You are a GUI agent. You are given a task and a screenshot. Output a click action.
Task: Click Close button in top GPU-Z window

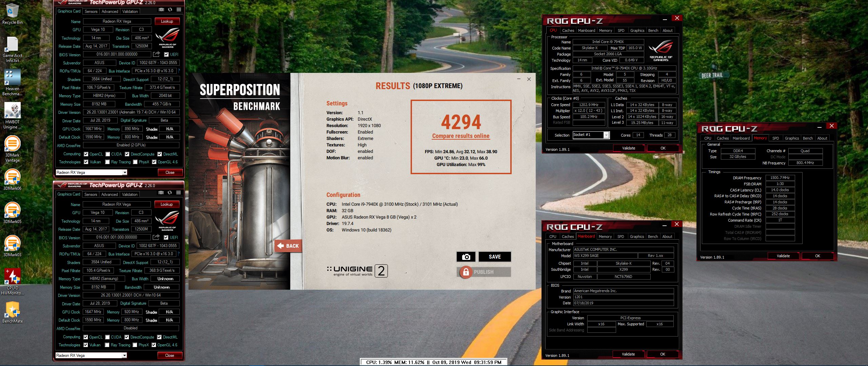pos(170,172)
